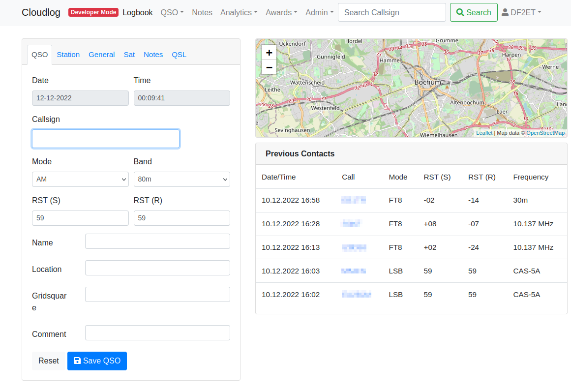Viewport: 571px width, 392px height.
Task: Open the Mode selection combo box
Action: pyautogui.click(x=80, y=179)
